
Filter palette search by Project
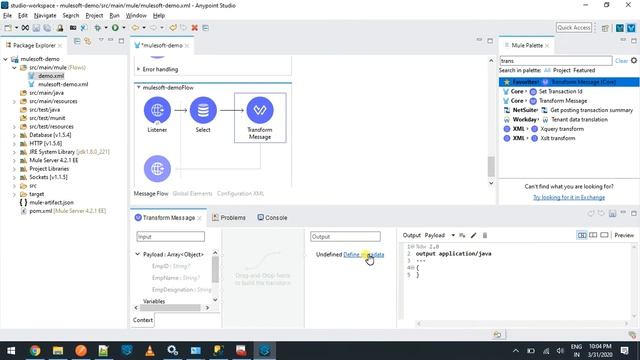point(562,70)
